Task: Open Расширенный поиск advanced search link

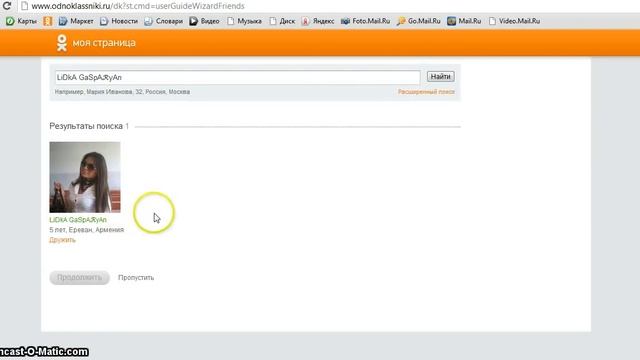Action: click(x=426, y=92)
